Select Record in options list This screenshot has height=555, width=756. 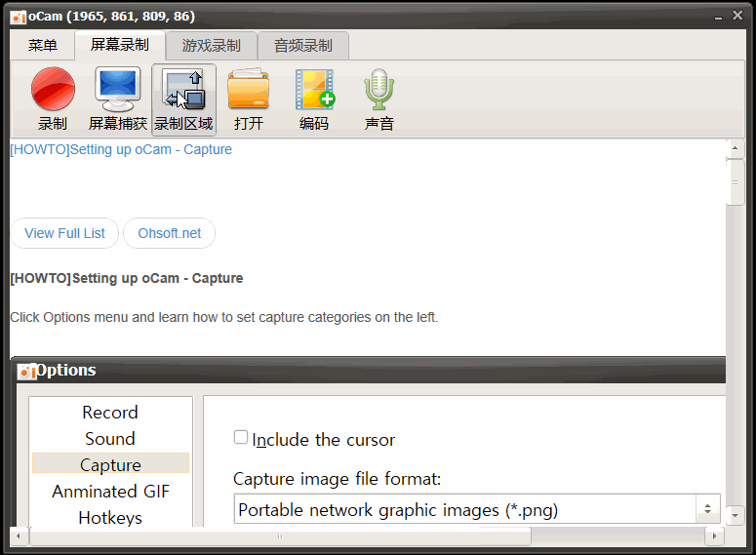click(x=110, y=413)
